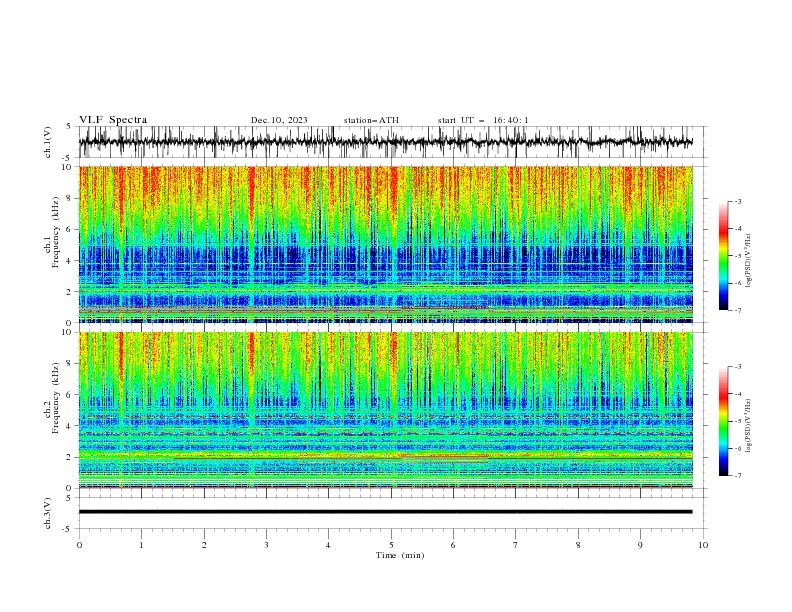Click the 'ch.3(V)' axis label

[48, 513]
